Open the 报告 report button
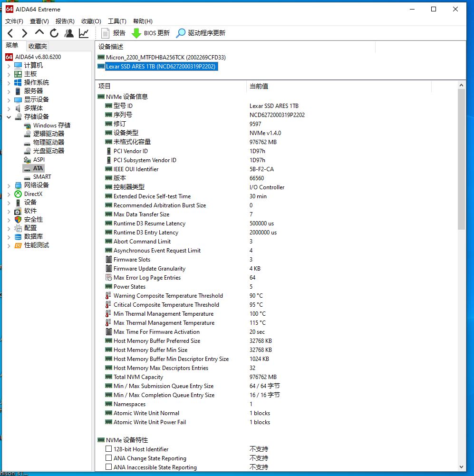The image size is (474, 476). click(x=114, y=33)
